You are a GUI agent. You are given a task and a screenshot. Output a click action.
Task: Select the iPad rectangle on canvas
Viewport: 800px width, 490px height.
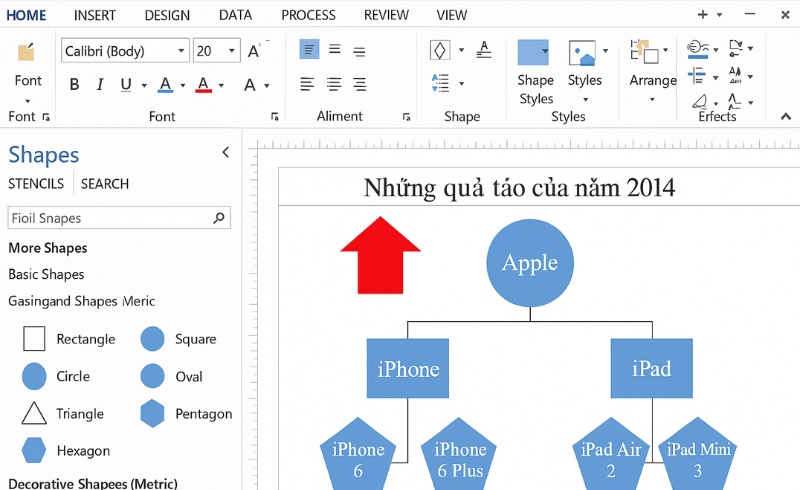click(x=652, y=368)
